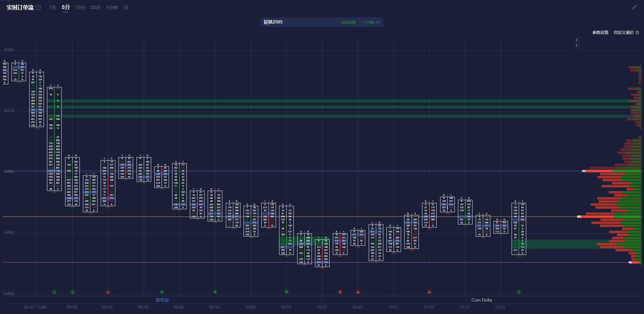Click the red up-triangle alert icon near 10:35
Viewport: 644px width, 314px height.
coord(340,292)
